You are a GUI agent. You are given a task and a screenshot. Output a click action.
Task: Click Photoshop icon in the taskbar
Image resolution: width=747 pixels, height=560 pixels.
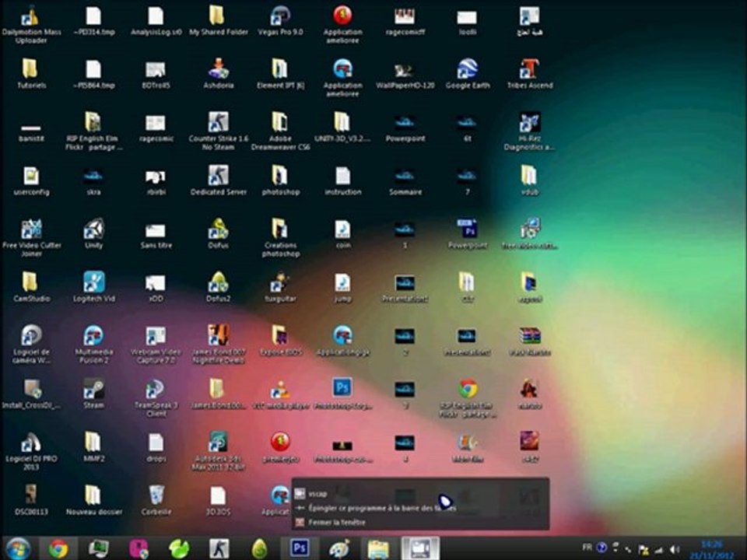299,548
